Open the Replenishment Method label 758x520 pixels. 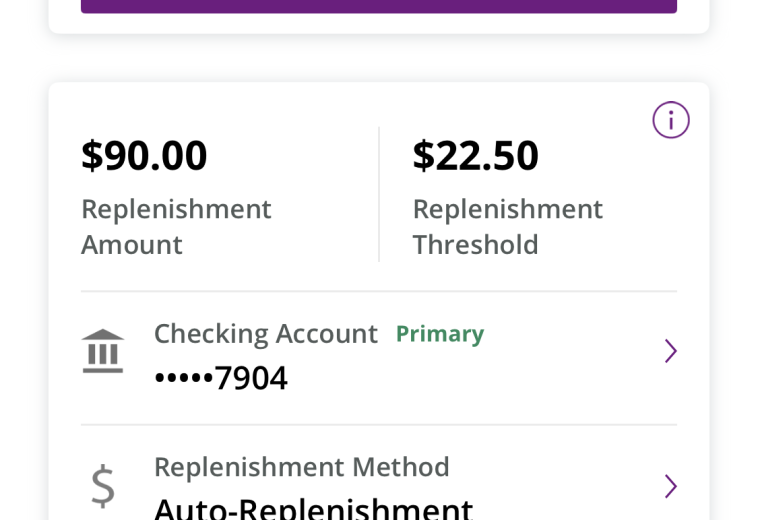[302, 467]
